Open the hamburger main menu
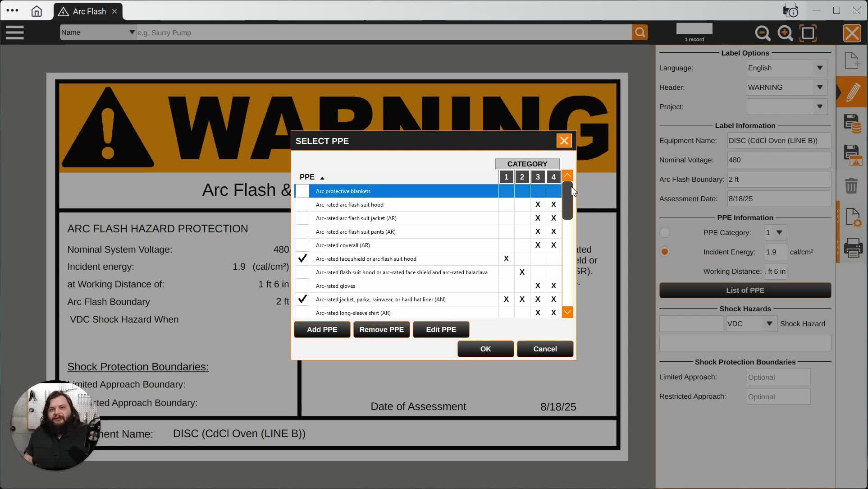The height and width of the screenshot is (489, 868). click(x=14, y=32)
